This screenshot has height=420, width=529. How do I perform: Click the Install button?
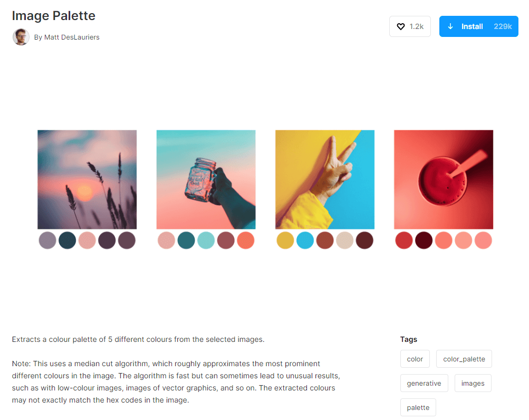[x=478, y=26]
